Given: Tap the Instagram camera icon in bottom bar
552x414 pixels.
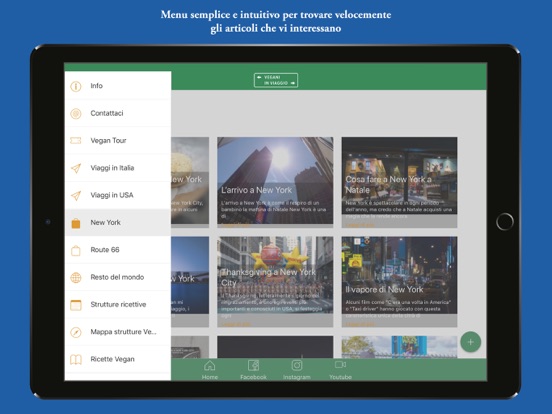Looking at the screenshot, I should 297,365.
